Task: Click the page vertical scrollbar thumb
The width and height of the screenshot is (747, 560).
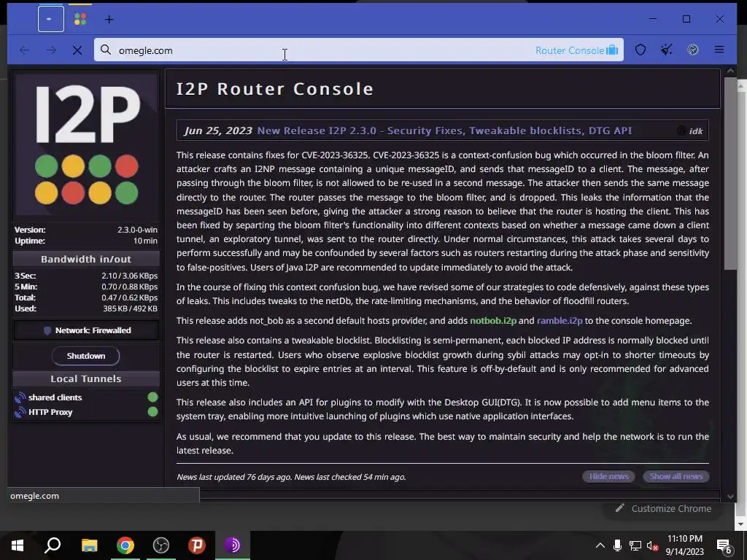Action: point(730,174)
